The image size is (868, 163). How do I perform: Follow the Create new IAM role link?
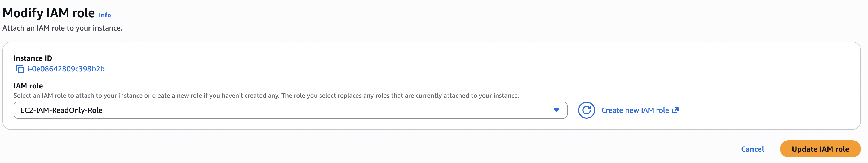pos(635,110)
